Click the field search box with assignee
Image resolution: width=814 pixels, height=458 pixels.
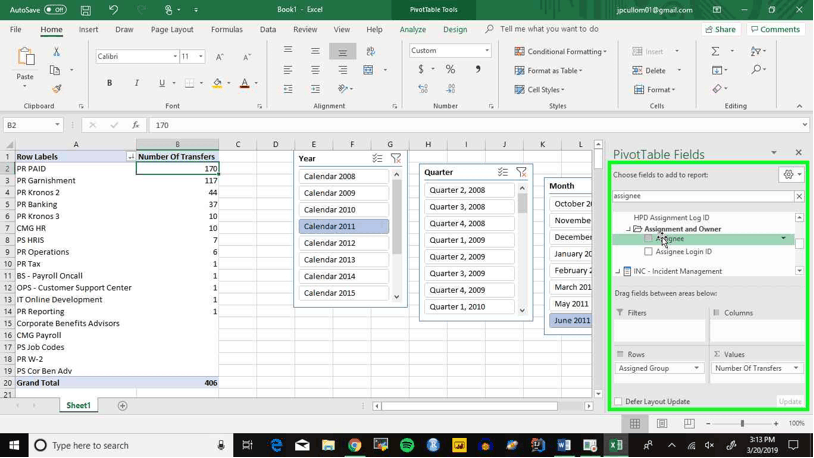tap(703, 196)
